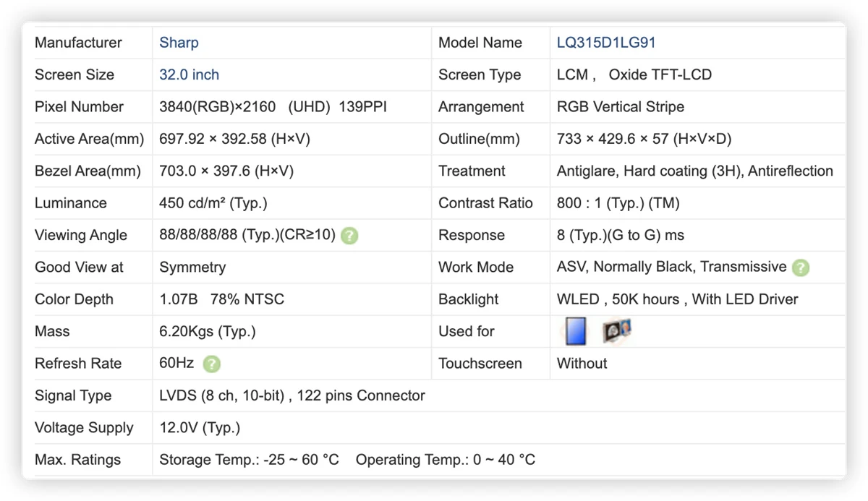Select the 6.20Kgs mass value
This screenshot has height=501, width=868.
tap(208, 331)
